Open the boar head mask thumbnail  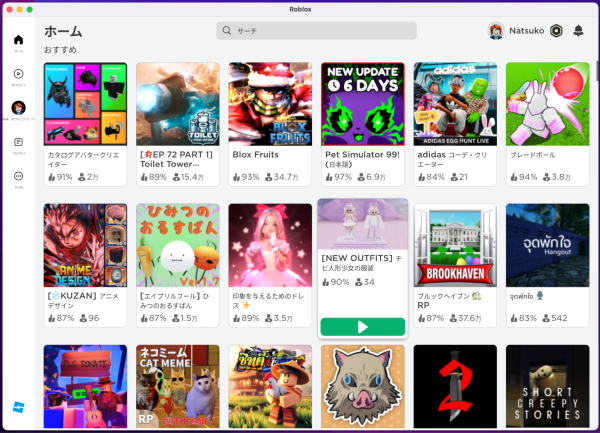pyautogui.click(x=363, y=386)
